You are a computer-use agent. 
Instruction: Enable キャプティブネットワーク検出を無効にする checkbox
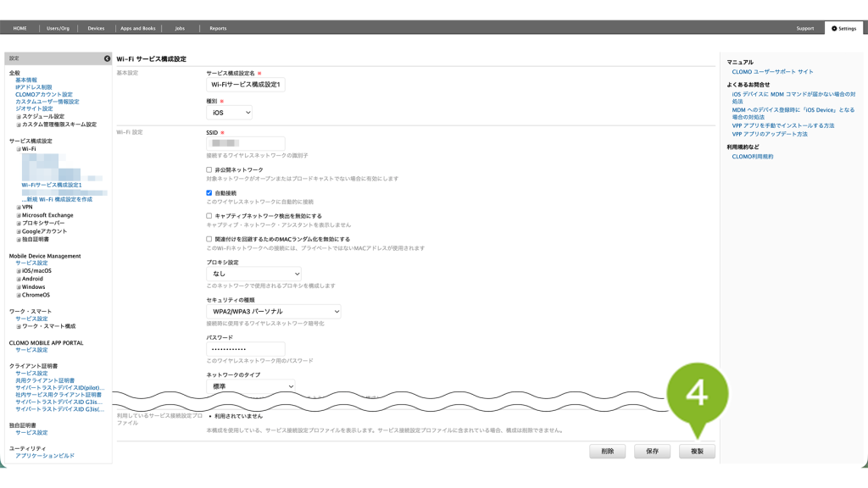(x=209, y=216)
